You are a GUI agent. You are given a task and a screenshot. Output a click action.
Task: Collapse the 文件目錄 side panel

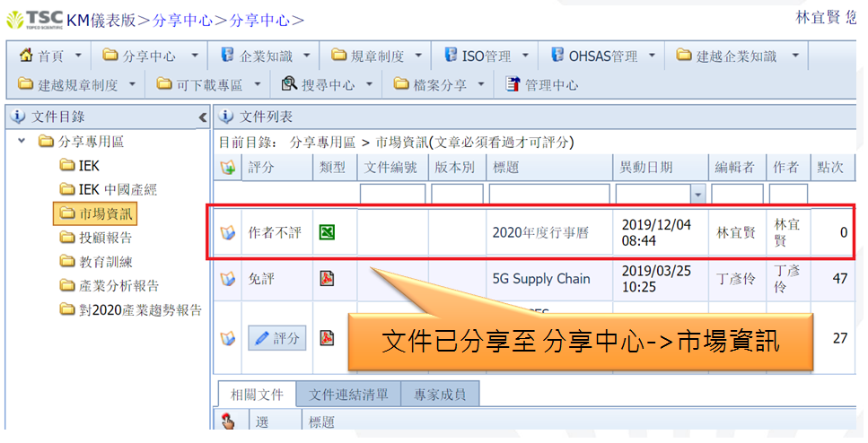(202, 117)
